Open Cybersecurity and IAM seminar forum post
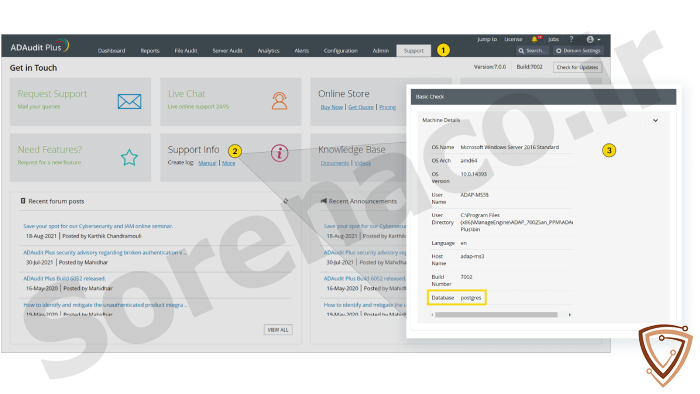The width and height of the screenshot is (700, 394). coord(98,226)
